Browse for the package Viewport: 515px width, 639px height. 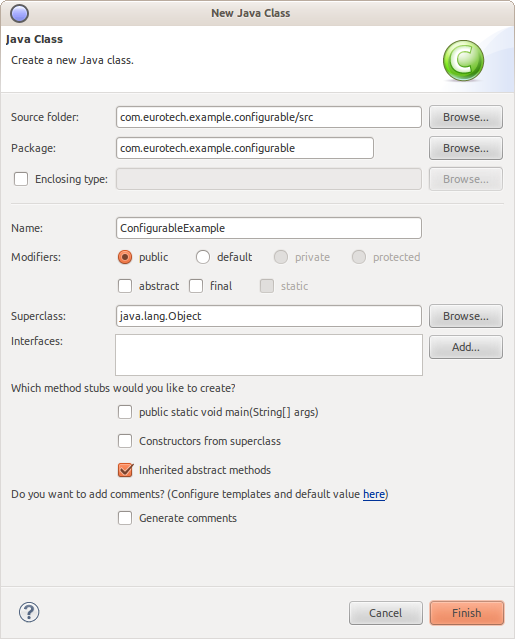click(x=466, y=148)
